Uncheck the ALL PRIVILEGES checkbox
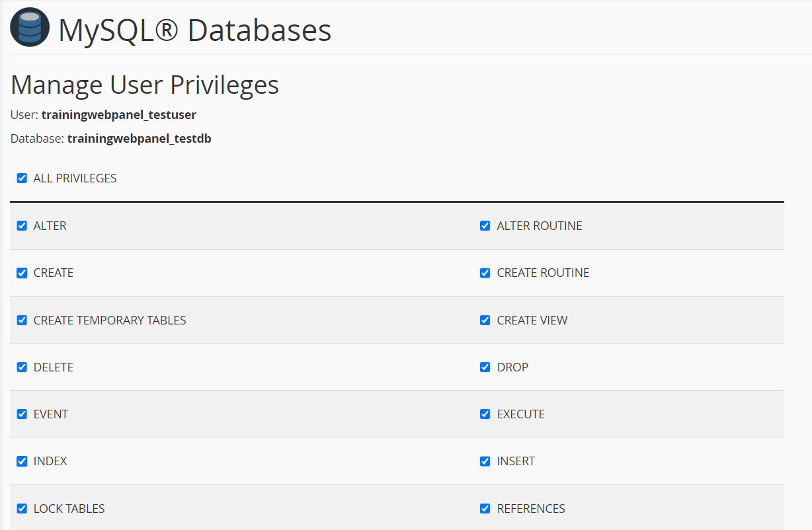The height and width of the screenshot is (530, 812). (22, 178)
